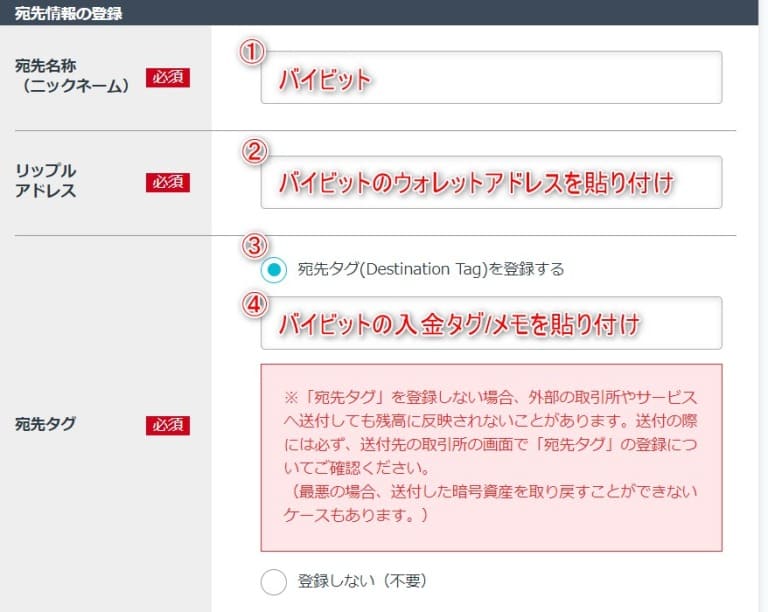Click the 宛先名称（ニックネーム） label
The image size is (768, 612).
(x=72, y=76)
